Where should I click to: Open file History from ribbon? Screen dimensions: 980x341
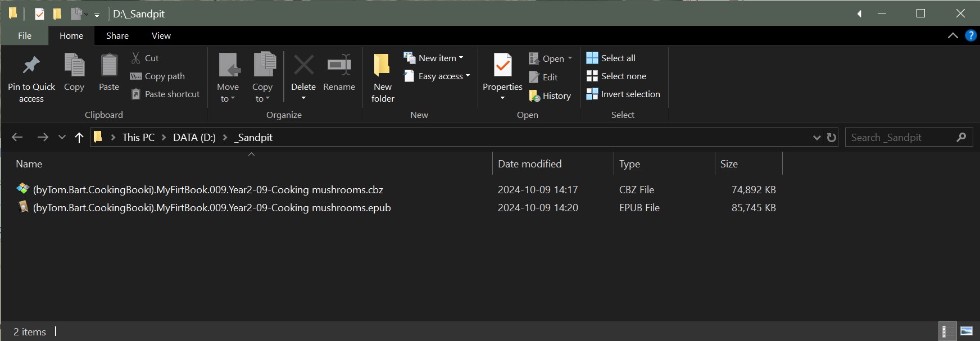pos(551,96)
